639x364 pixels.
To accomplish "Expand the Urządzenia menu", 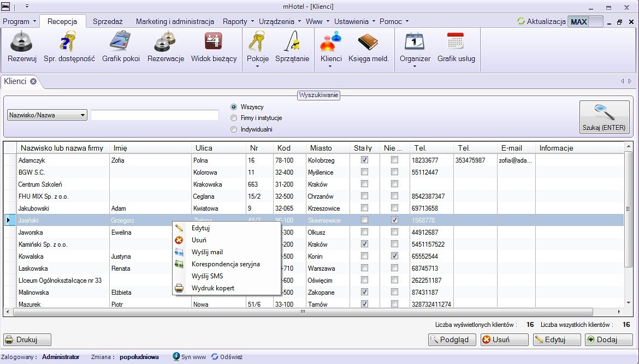I will click(280, 22).
